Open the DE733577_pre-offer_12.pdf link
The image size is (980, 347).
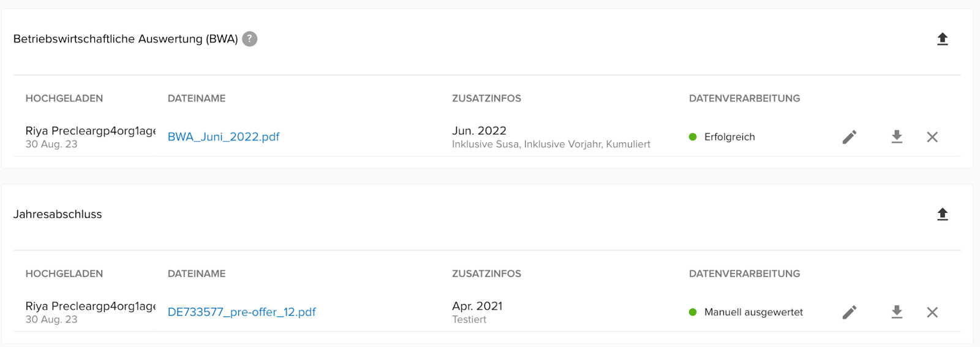pos(242,312)
